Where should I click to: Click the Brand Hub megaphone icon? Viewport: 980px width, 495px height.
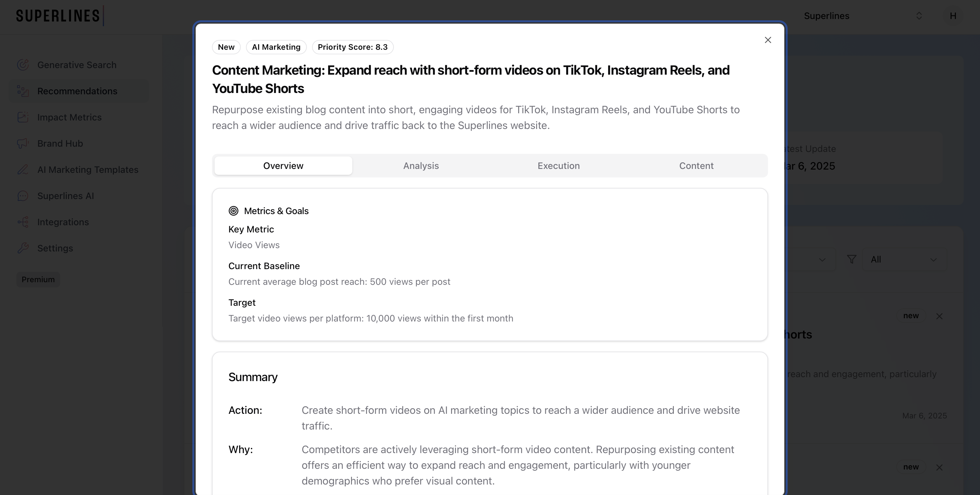23,143
